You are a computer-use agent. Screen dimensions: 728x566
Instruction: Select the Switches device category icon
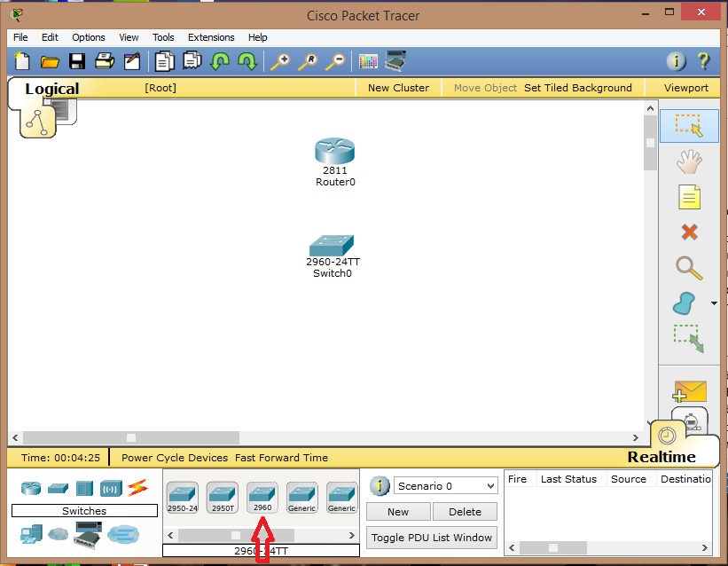point(58,489)
